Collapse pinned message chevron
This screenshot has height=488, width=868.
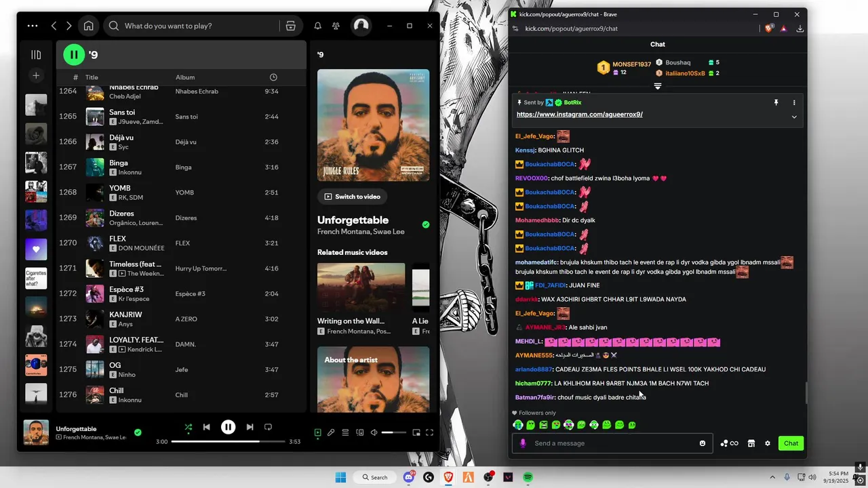pyautogui.click(x=794, y=117)
